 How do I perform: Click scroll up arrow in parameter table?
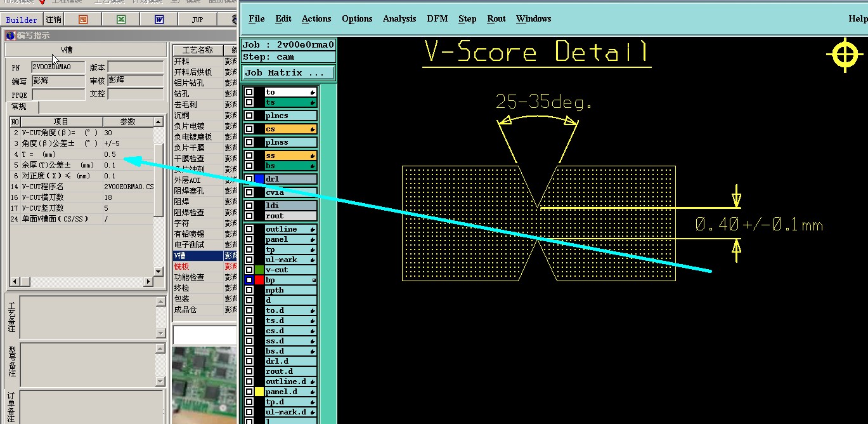159,121
